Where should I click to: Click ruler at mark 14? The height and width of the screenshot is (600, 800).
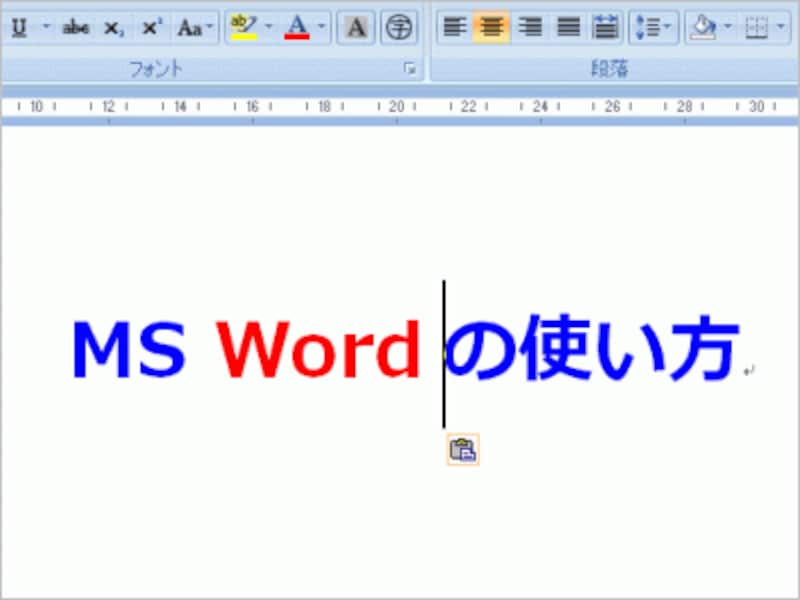click(180, 106)
